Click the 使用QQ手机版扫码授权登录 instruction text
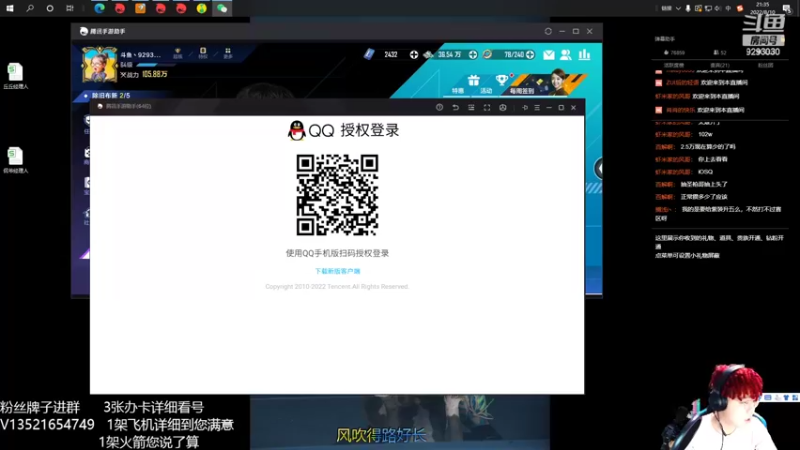800x450 pixels. click(x=337, y=253)
